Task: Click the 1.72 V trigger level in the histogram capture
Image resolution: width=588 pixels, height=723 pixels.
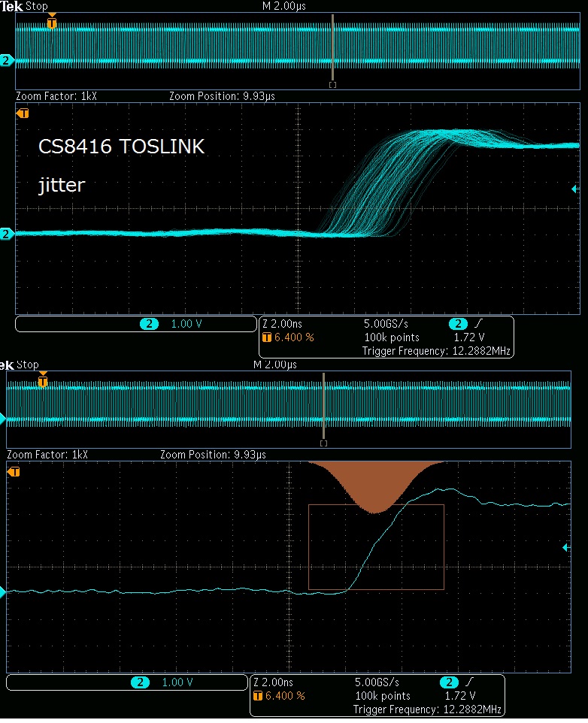Action: pos(460,695)
